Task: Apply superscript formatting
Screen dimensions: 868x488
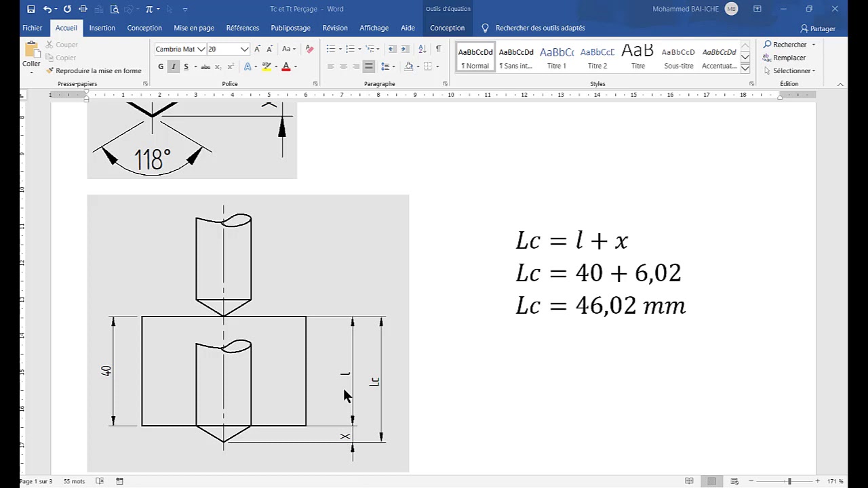Action: [231, 66]
